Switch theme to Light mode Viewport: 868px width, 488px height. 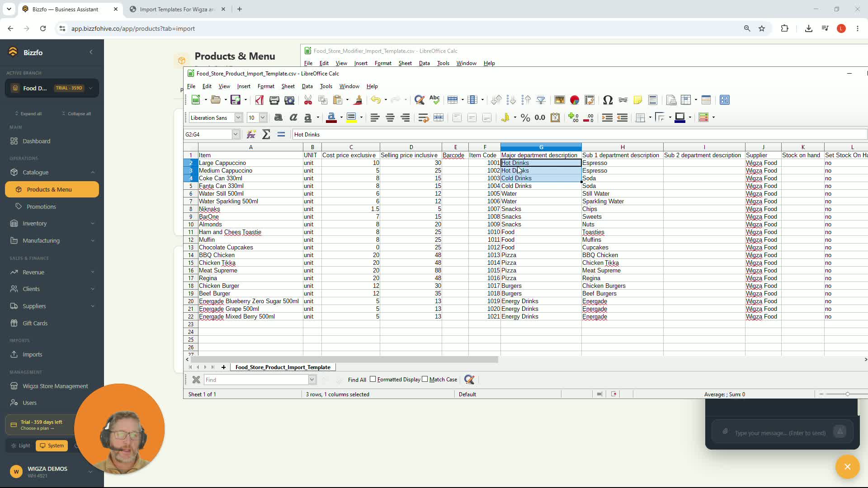20,446
